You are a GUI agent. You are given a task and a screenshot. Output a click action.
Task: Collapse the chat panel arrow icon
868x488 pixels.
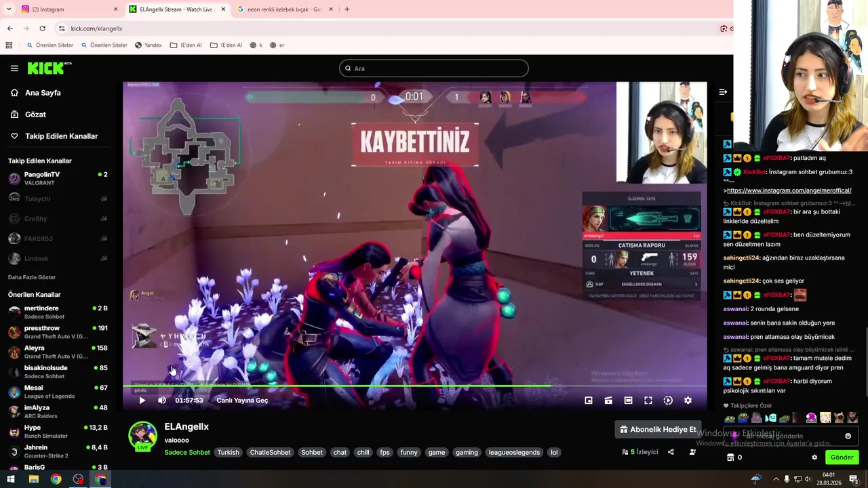[723, 91]
